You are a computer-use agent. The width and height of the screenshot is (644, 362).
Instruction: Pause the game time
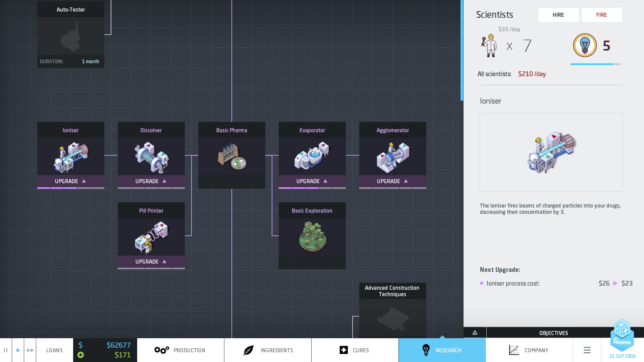click(x=6, y=350)
